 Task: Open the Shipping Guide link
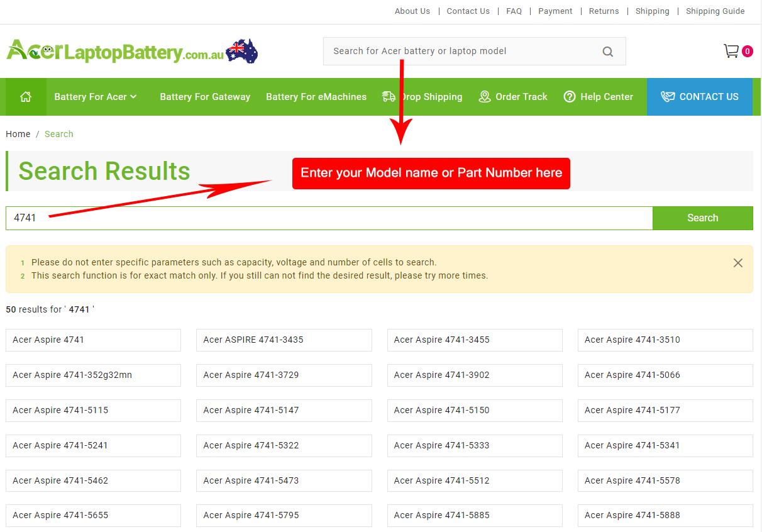click(715, 11)
